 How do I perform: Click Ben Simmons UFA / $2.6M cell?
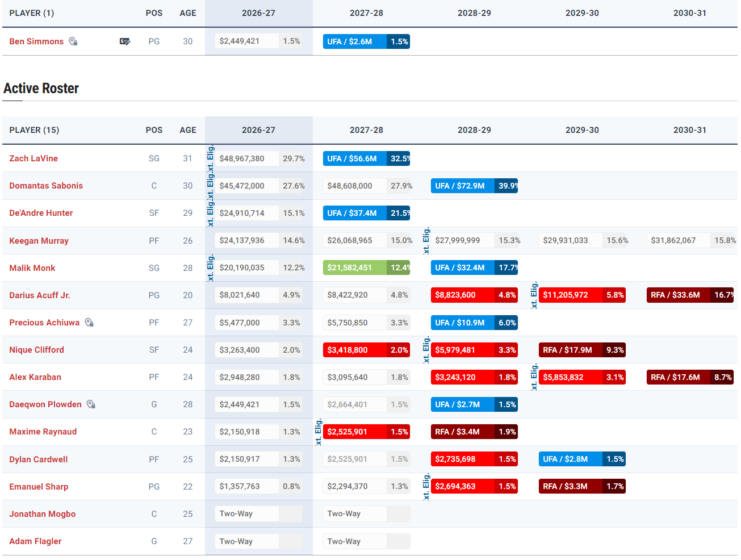coord(366,41)
